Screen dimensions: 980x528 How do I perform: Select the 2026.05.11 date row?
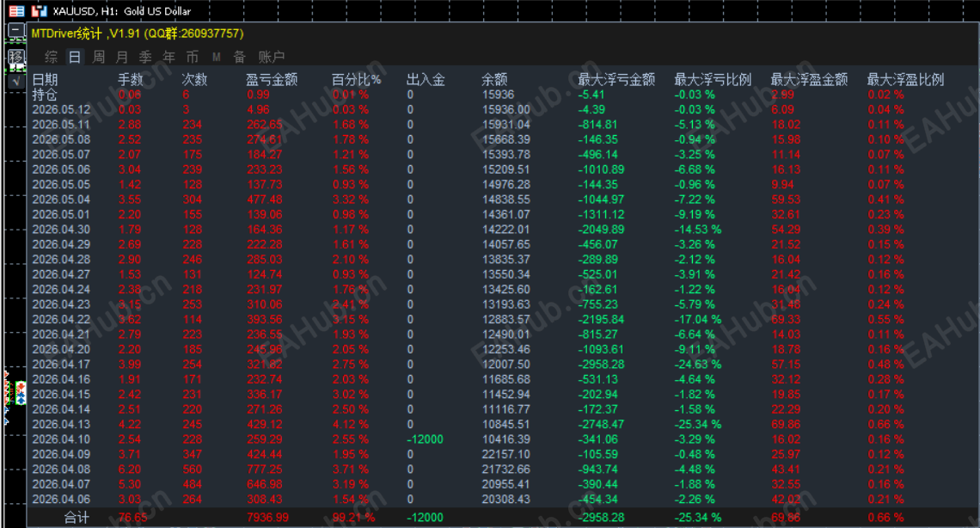(61, 125)
